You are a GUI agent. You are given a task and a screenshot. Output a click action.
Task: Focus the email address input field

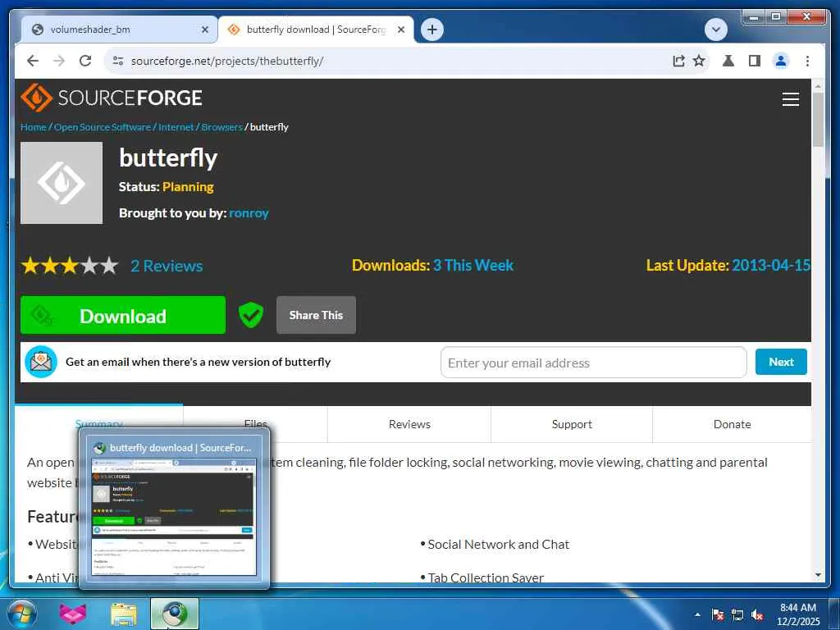(x=594, y=363)
